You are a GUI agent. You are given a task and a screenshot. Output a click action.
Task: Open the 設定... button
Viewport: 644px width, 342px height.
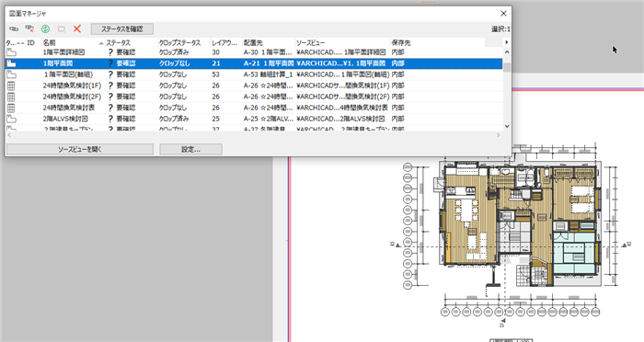pos(190,150)
